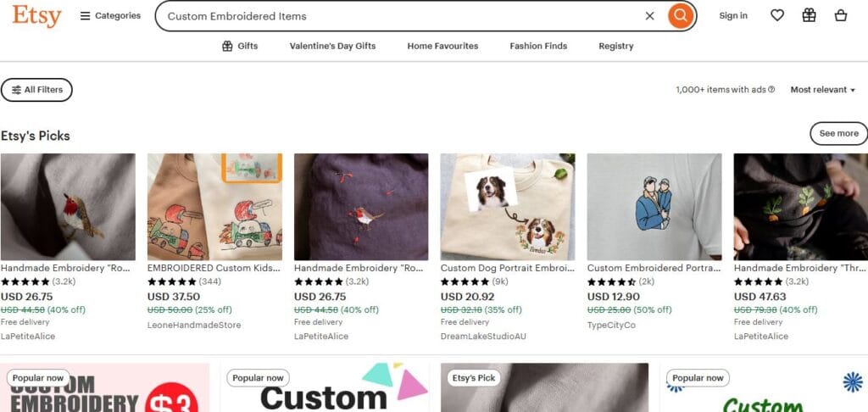Open the All Filters panel
This screenshot has height=412, width=868.
36,90
